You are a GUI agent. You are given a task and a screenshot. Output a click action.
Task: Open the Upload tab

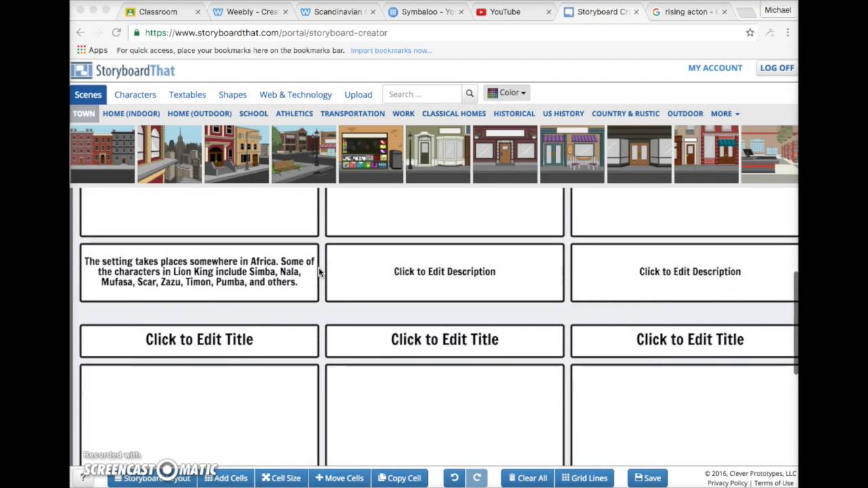(358, 95)
